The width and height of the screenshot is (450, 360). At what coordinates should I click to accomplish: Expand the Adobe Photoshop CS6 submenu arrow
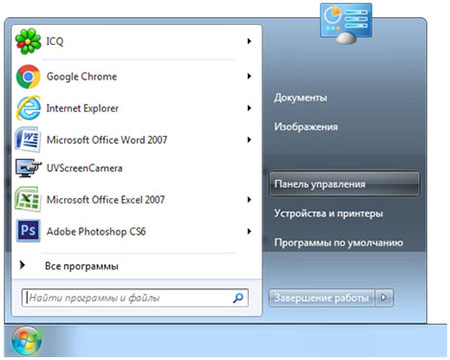click(249, 231)
